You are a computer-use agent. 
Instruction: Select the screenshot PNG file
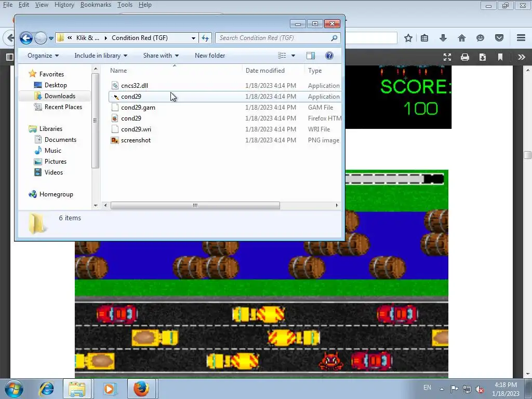click(x=136, y=140)
